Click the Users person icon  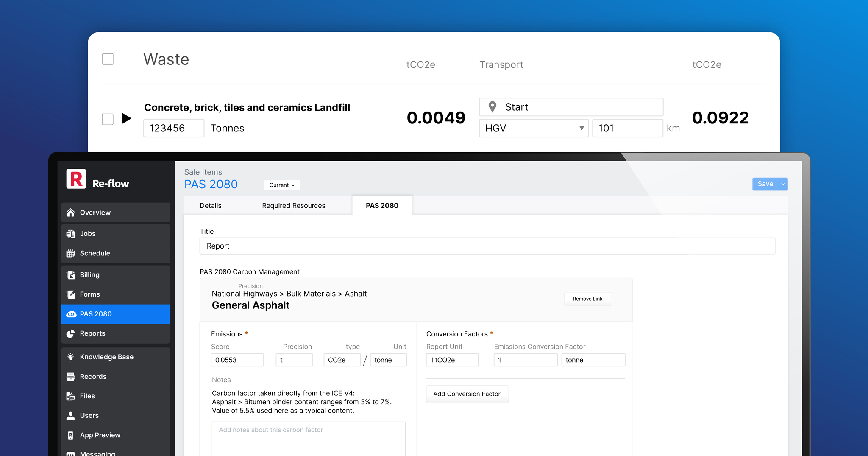point(71,416)
